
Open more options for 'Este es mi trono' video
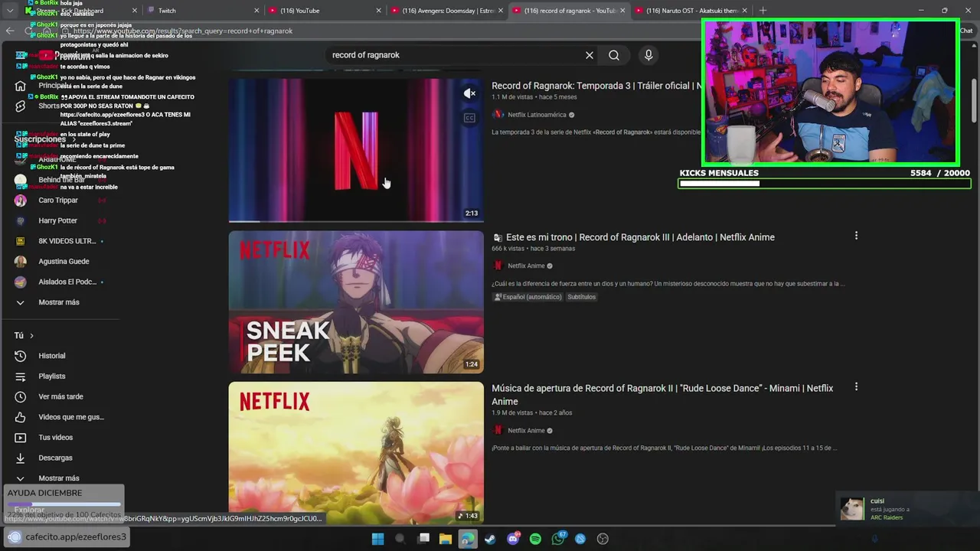(856, 236)
